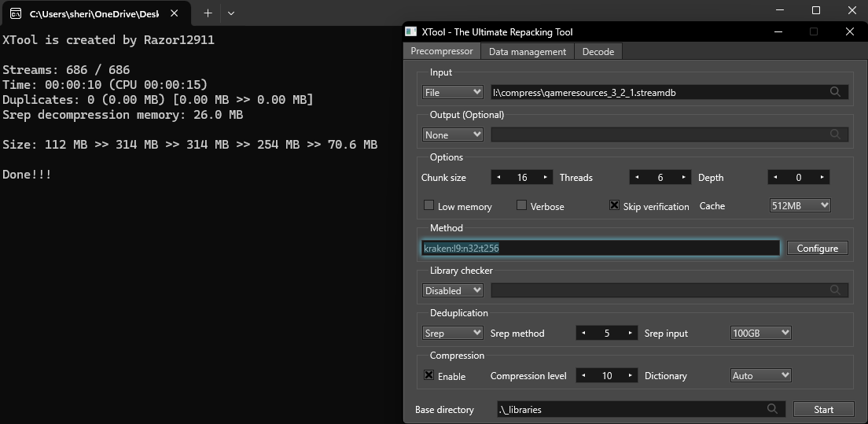
Task: Open terminal profile dropdown chevron
Action: (x=231, y=13)
